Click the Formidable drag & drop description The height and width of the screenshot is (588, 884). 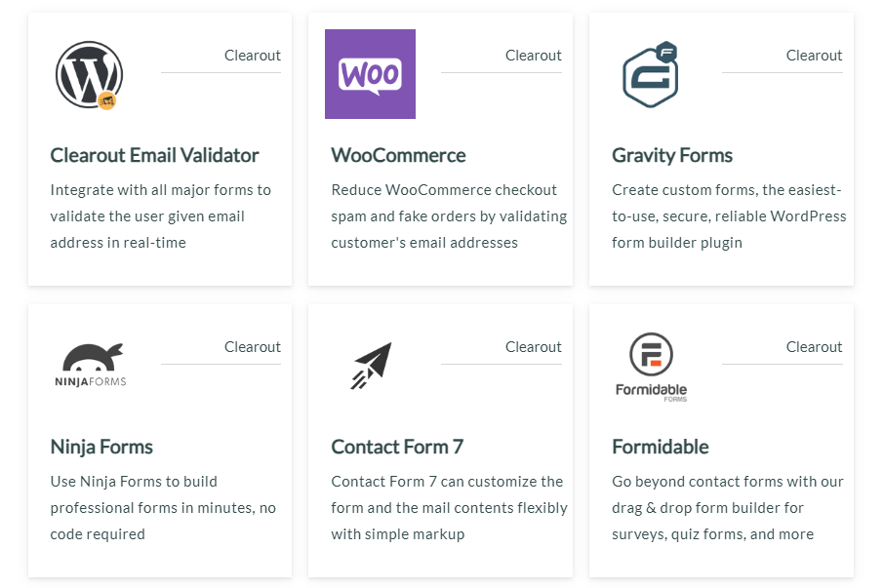pos(727,508)
